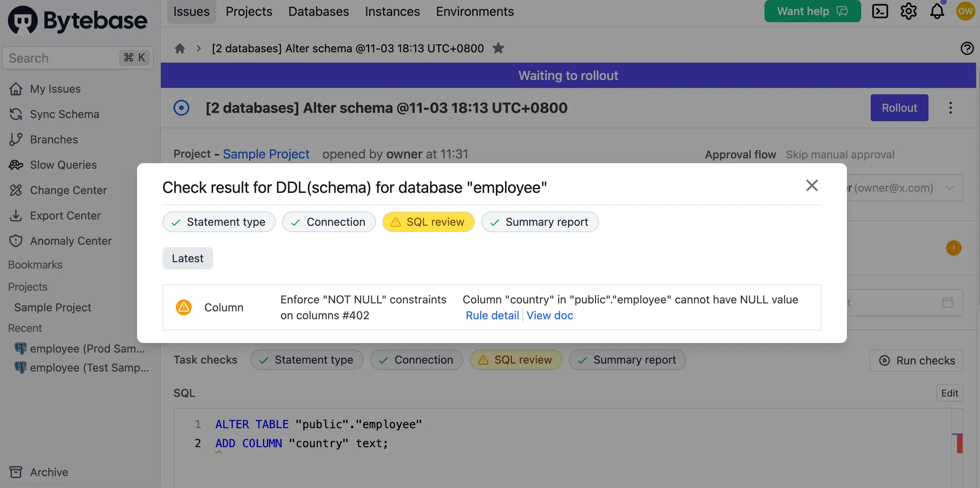980x488 pixels.
Task: Open the Issues tab
Action: click(191, 11)
